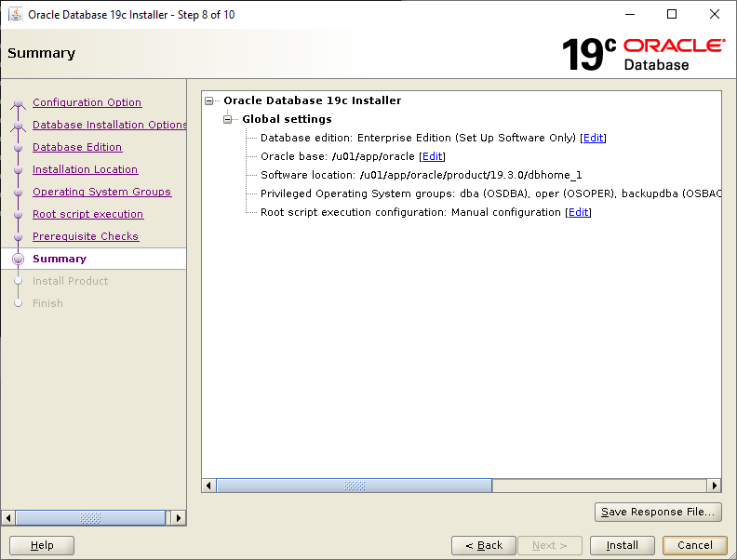Click summary pane scroll right arrow
The image size is (737, 560).
714,486
